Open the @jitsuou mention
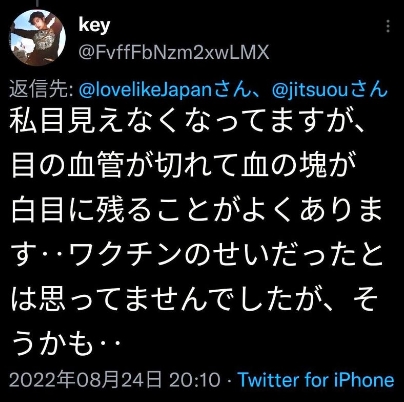The width and height of the screenshot is (404, 402). (x=310, y=90)
